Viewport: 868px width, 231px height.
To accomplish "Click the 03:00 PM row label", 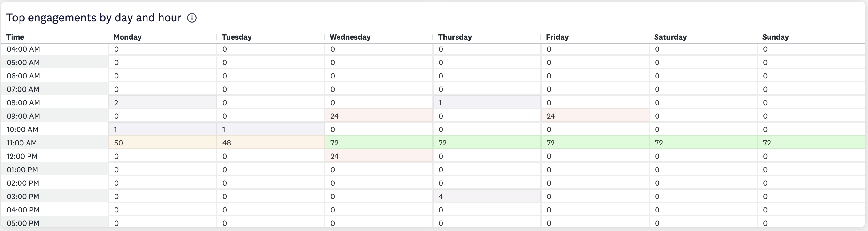I will coord(23,196).
